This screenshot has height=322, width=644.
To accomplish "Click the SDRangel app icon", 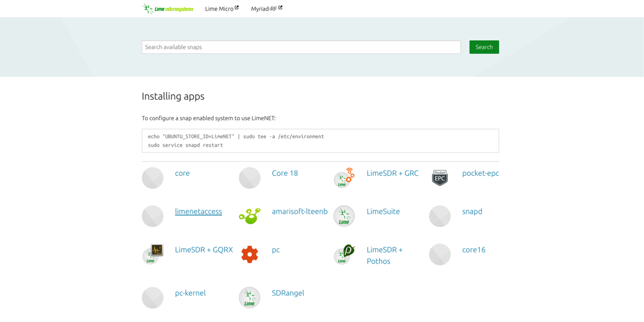I will [x=250, y=298].
